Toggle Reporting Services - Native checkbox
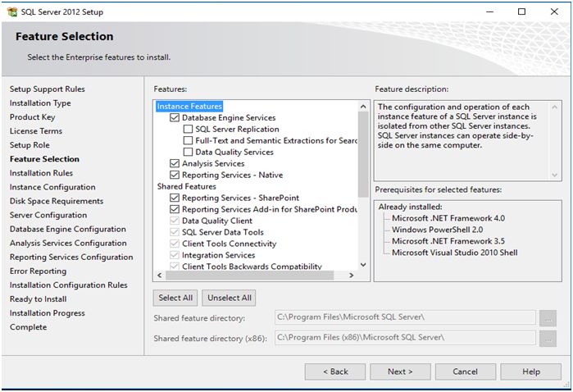The height and width of the screenshot is (392, 573). [x=175, y=175]
